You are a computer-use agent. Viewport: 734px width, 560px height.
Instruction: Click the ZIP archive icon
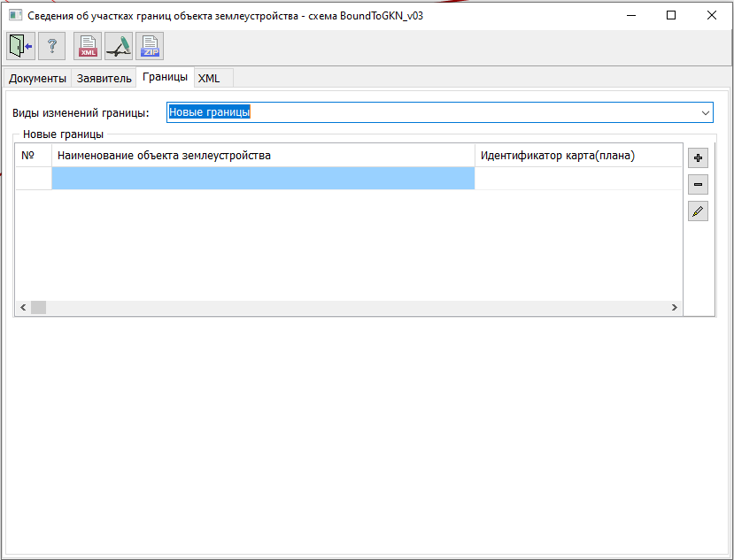click(150, 45)
